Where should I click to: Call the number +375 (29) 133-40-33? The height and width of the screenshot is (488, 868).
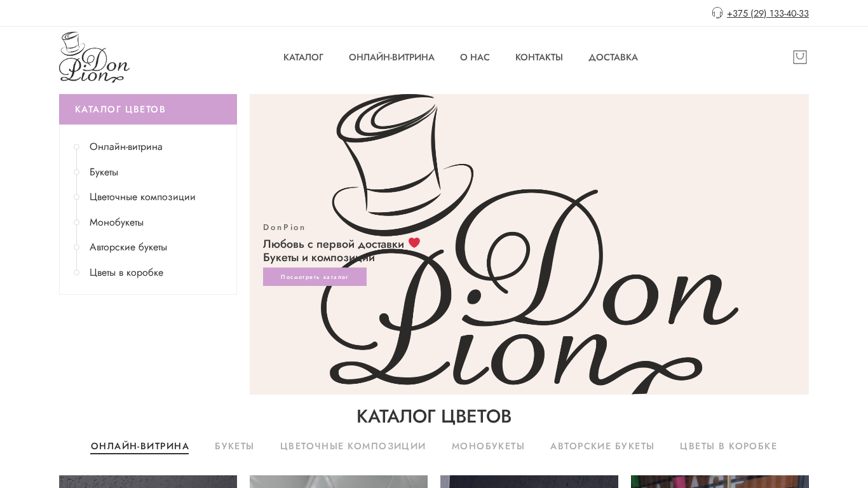(768, 13)
